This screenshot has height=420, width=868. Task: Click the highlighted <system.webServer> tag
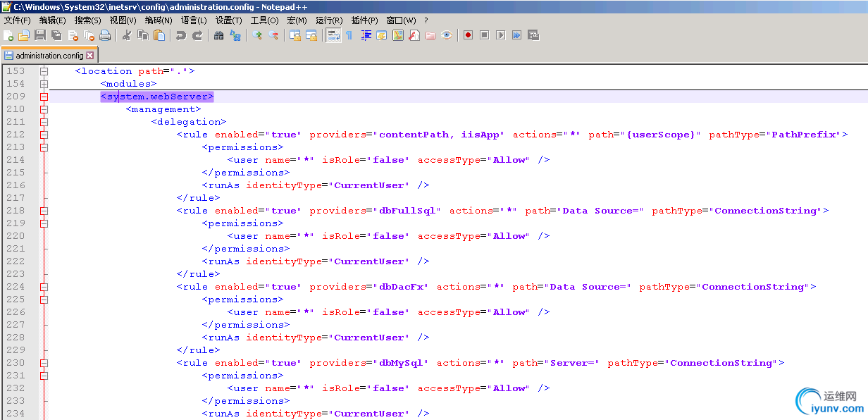(x=156, y=97)
